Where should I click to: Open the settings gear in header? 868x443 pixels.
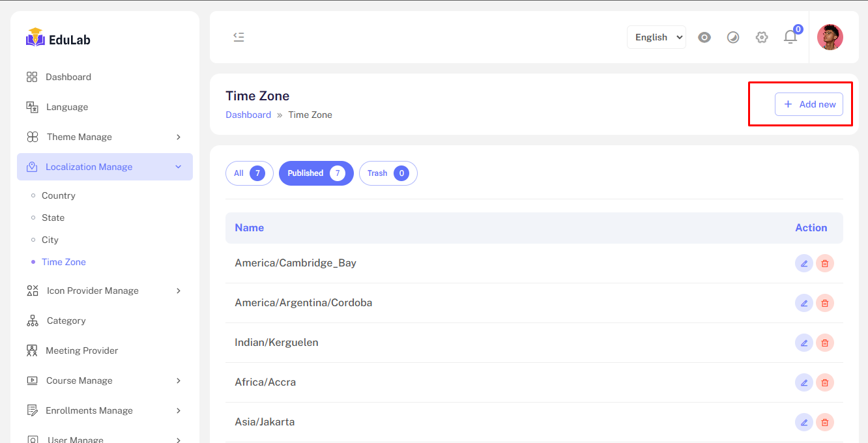pyautogui.click(x=762, y=37)
